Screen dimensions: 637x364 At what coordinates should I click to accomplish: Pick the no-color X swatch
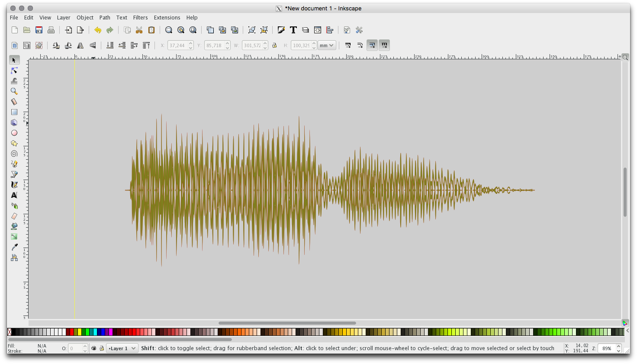tap(10, 332)
